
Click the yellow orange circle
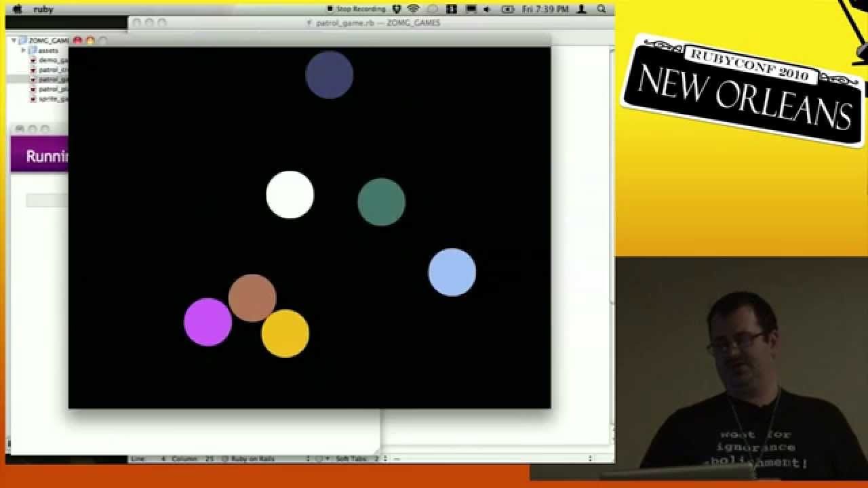pos(285,333)
